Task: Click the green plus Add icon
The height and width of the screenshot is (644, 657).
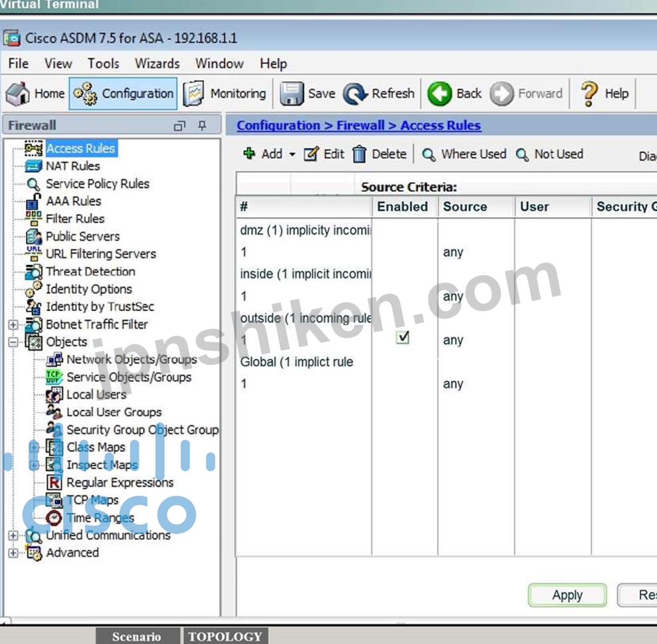Action: 249,154
